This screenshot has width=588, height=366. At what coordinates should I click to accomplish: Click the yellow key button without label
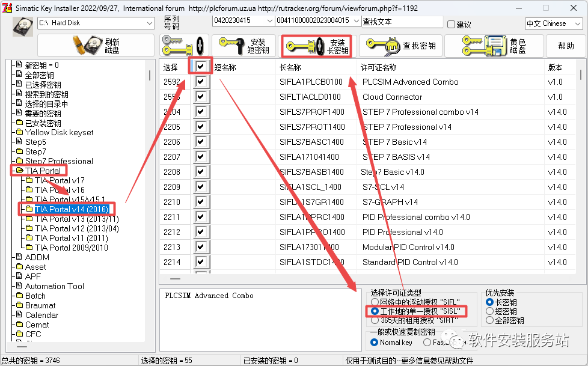183,46
